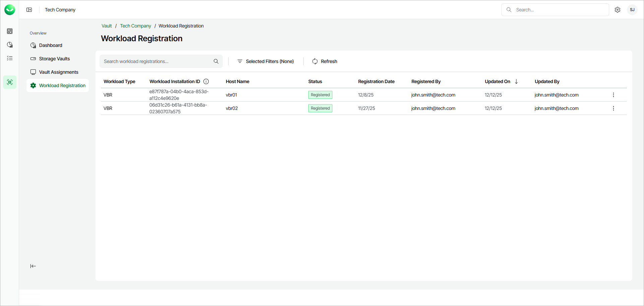Viewport: 644px width, 306px height.
Task: Toggle the sidebar panel icon near Tech Company
Action: [x=29, y=10]
